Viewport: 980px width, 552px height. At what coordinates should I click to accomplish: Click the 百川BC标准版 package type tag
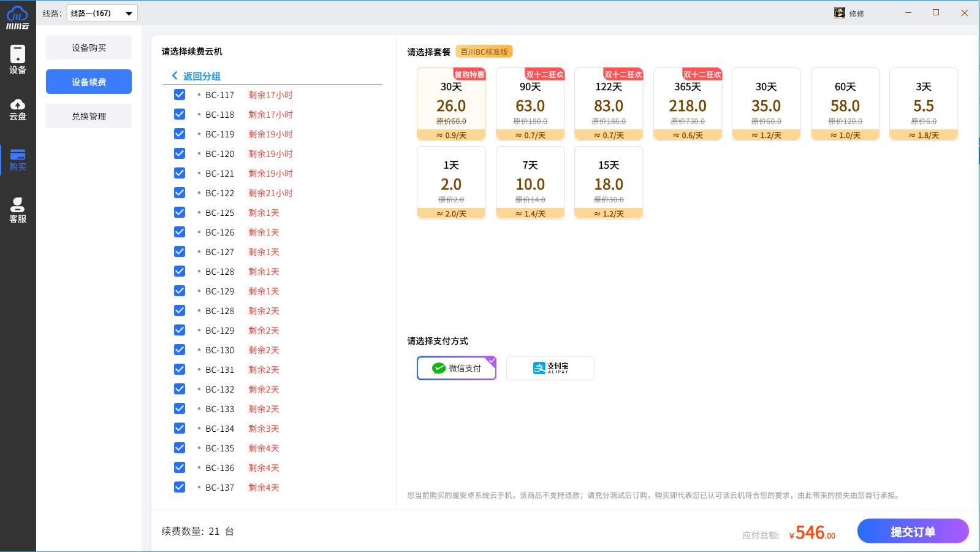pos(484,52)
